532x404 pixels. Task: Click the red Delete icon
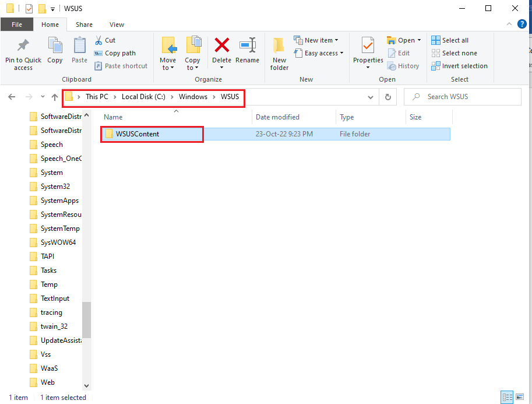[x=221, y=45]
